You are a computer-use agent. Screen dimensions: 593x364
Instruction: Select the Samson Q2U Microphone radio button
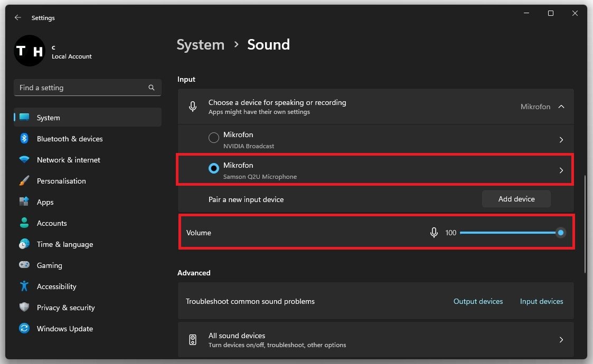[214, 168]
